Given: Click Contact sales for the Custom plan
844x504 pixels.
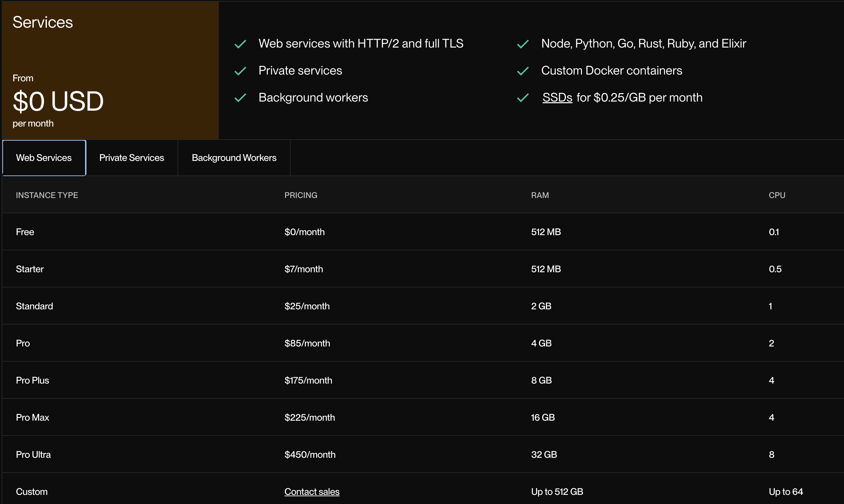Looking at the screenshot, I should (x=312, y=492).
